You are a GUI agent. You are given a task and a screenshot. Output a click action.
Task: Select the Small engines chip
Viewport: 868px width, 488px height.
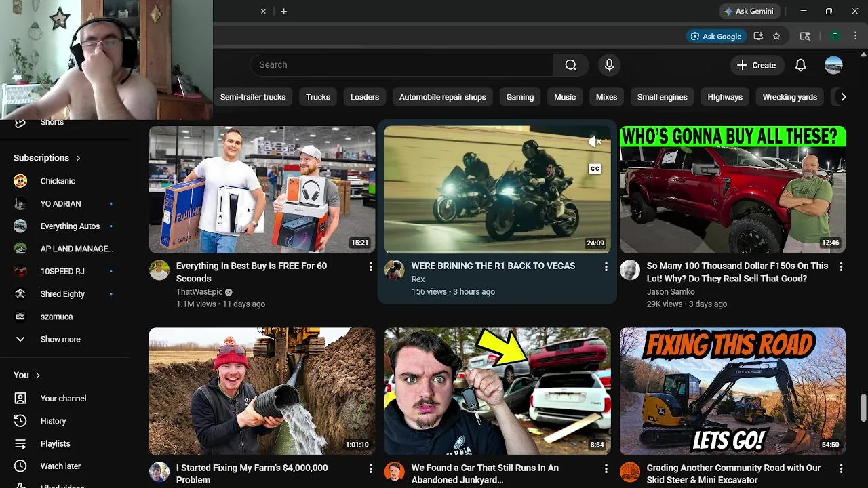tap(663, 97)
